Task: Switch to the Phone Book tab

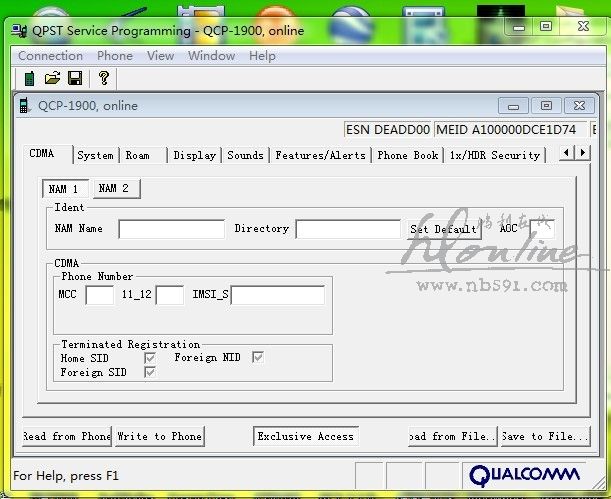Action: click(408, 155)
